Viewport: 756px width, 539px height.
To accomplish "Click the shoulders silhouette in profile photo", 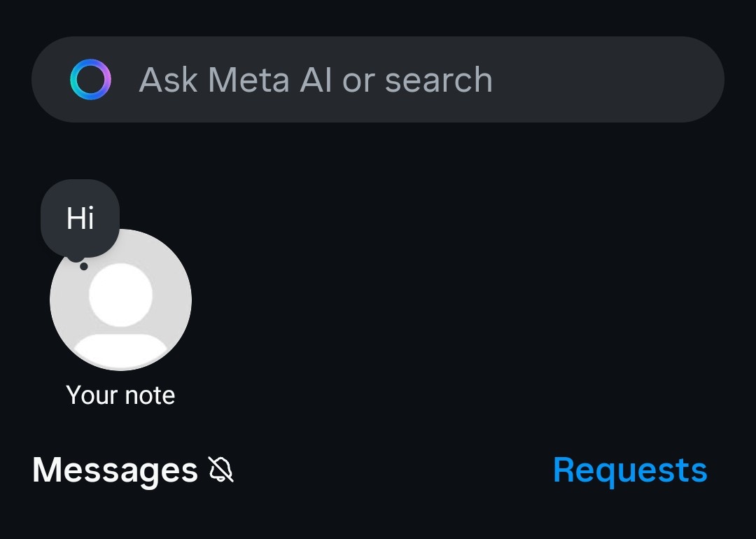I will (120, 350).
